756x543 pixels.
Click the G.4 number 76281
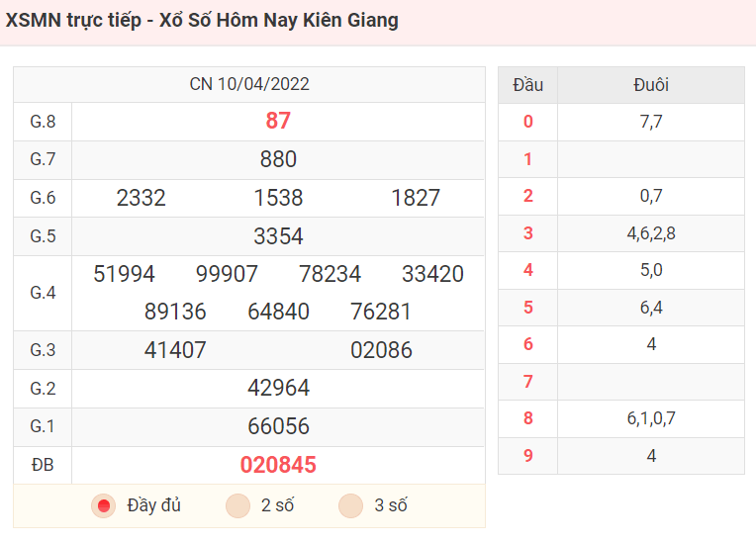pos(381,312)
